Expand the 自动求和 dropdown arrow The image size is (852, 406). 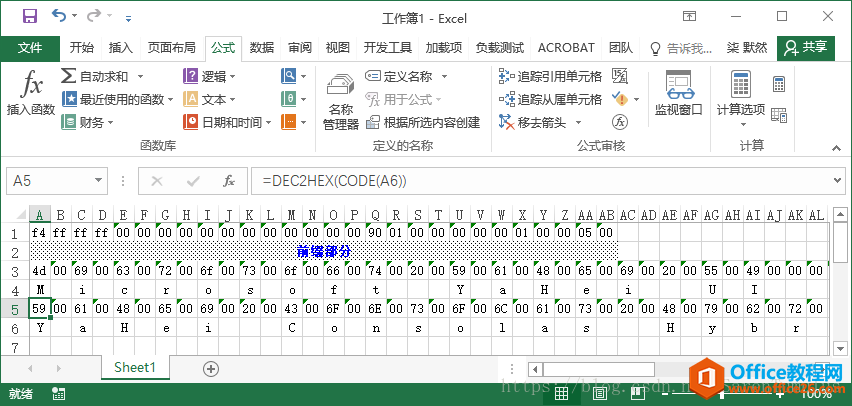point(140,77)
